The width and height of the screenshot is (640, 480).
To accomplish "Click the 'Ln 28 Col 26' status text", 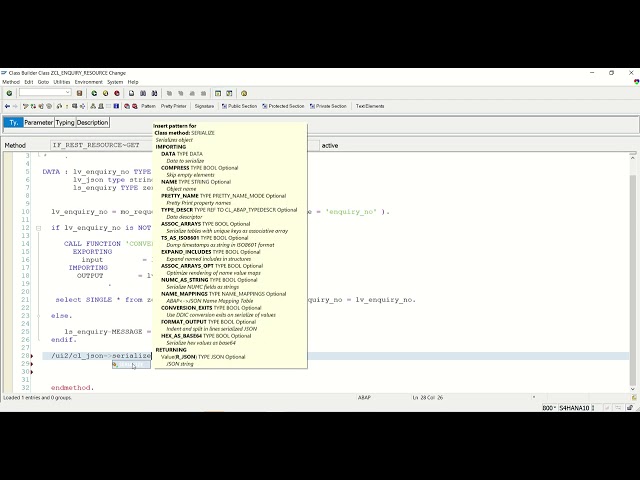I will pos(428,398).
